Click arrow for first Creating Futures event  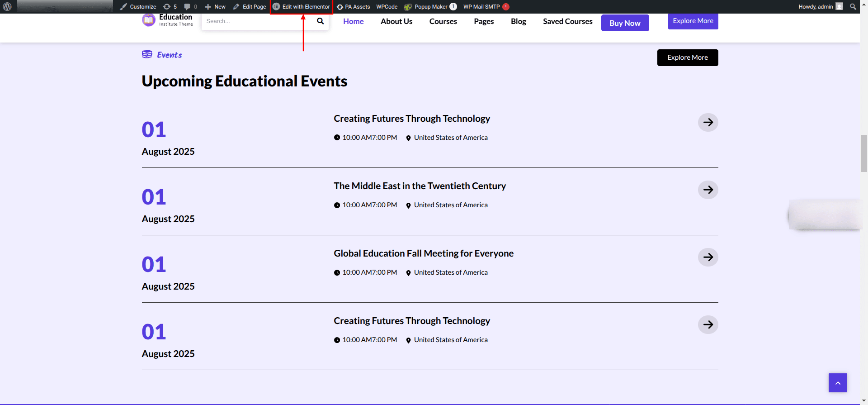click(708, 122)
